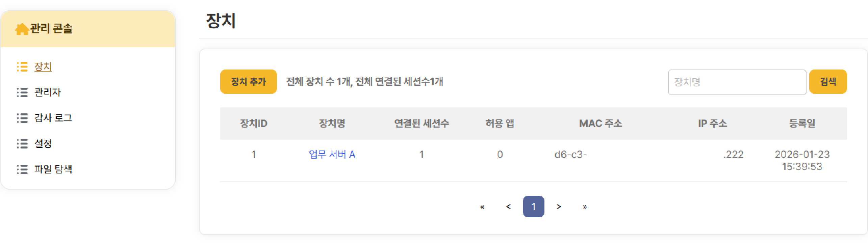Viewport: 868px width, 245px height.
Task: Open the 업무 서버 A device link
Action: 332,155
